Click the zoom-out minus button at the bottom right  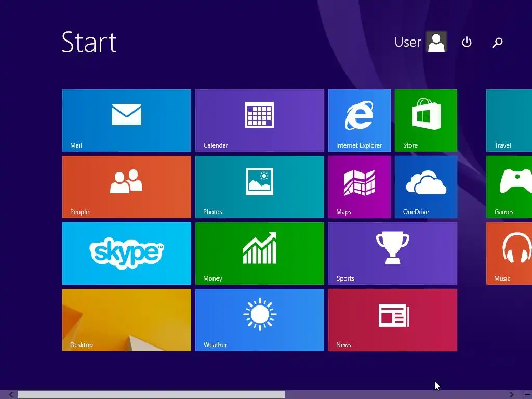[528, 395]
